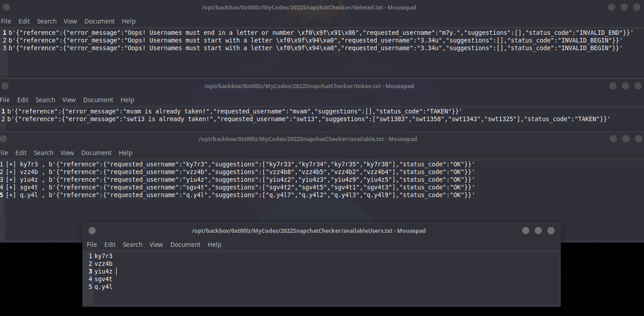This screenshot has height=316, width=644.
Task: Open Search menu in availableUsers.txt window
Action: pyautogui.click(x=132, y=245)
